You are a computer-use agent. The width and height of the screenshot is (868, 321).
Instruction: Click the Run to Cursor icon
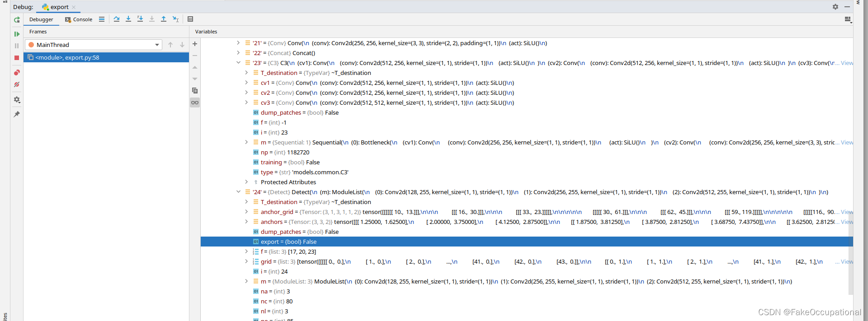click(x=176, y=19)
